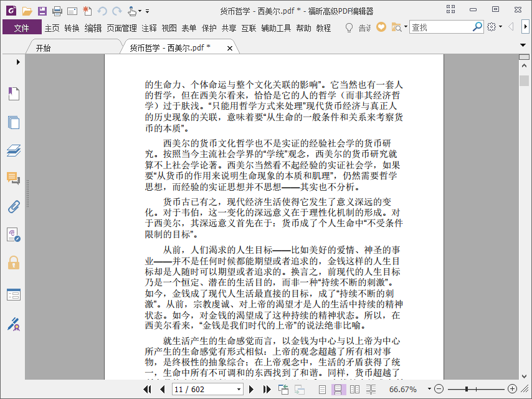Click the orange heart favorites icon
This screenshot has width=532, height=399.
coord(381,27)
